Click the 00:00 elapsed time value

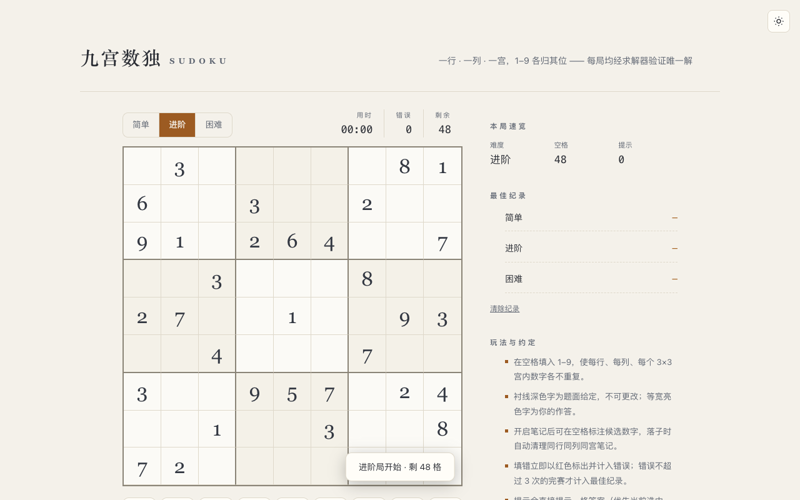point(357,130)
